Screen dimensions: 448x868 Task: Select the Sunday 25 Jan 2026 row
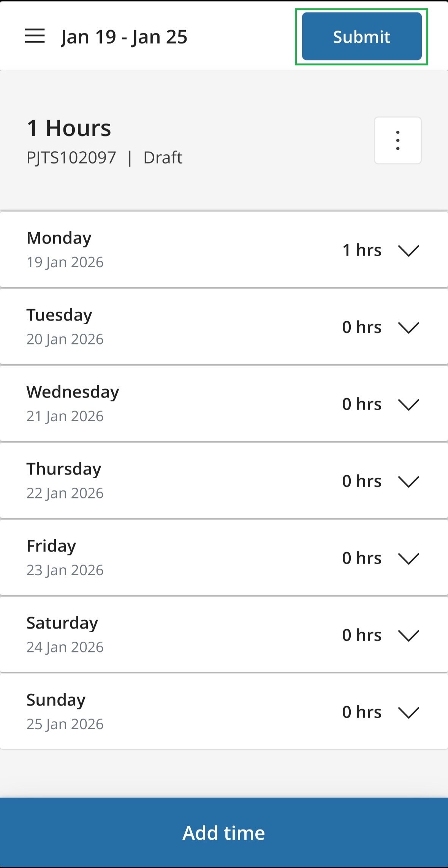171,712
